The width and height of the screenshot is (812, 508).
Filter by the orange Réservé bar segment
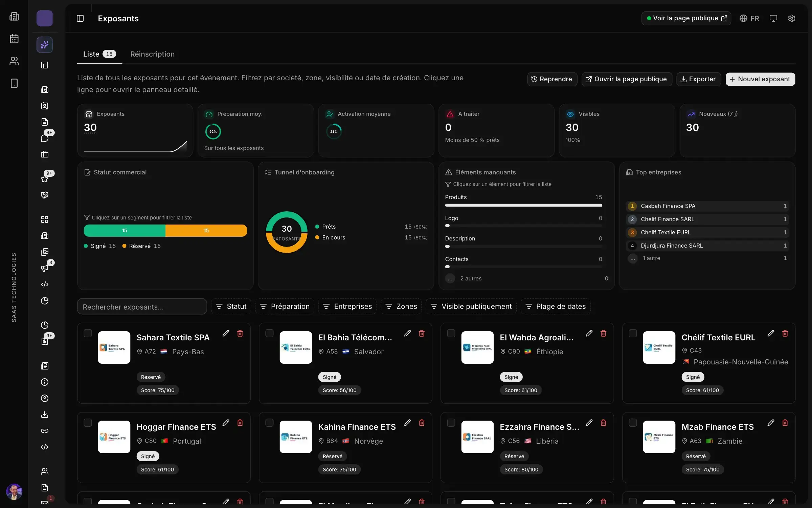pyautogui.click(x=206, y=231)
